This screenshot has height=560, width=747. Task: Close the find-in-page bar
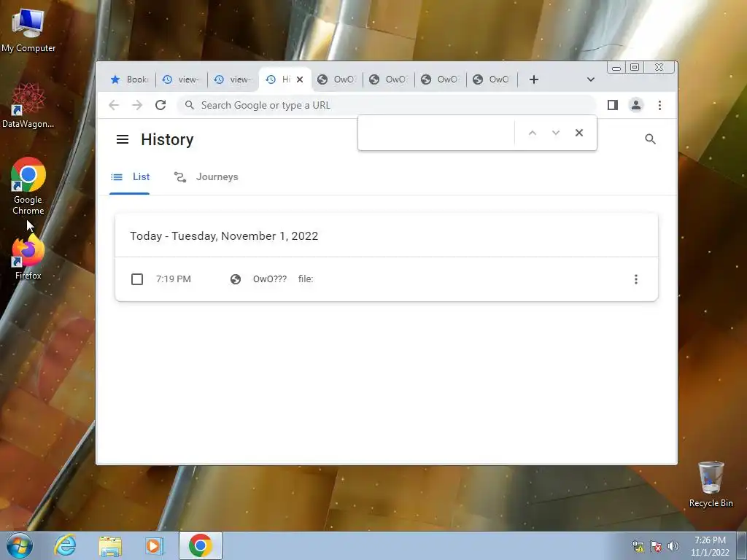pos(578,133)
